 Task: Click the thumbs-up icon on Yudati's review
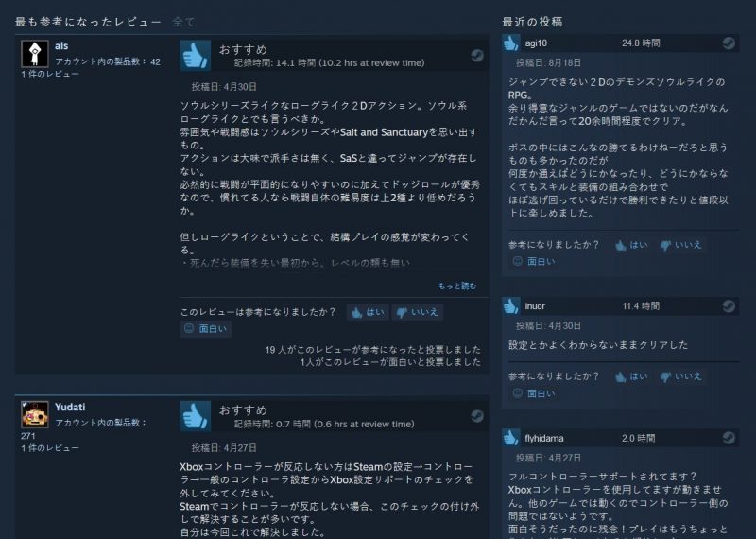(196, 416)
